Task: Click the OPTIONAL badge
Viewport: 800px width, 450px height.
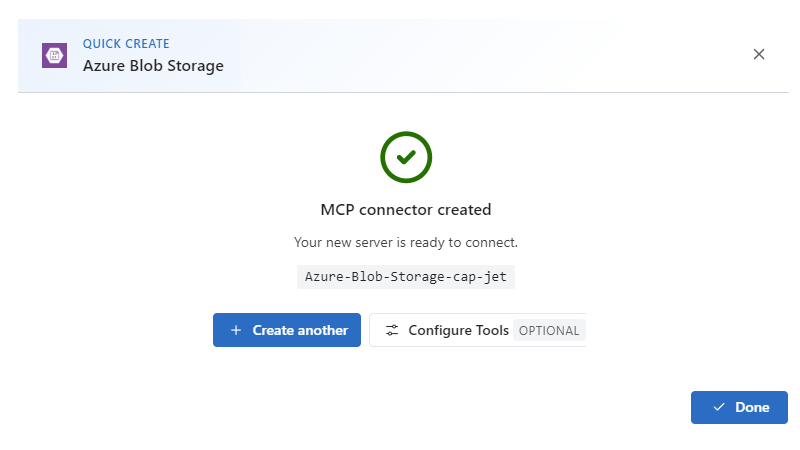Action: coord(549,331)
